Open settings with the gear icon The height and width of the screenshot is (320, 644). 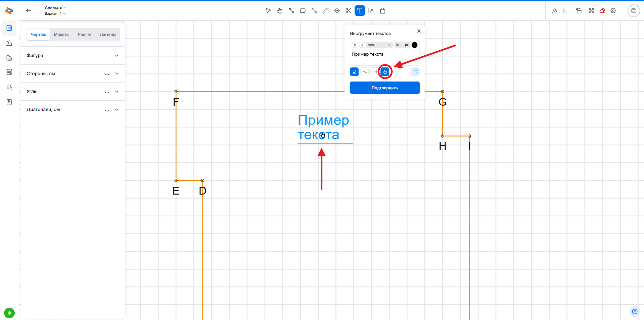click(613, 11)
